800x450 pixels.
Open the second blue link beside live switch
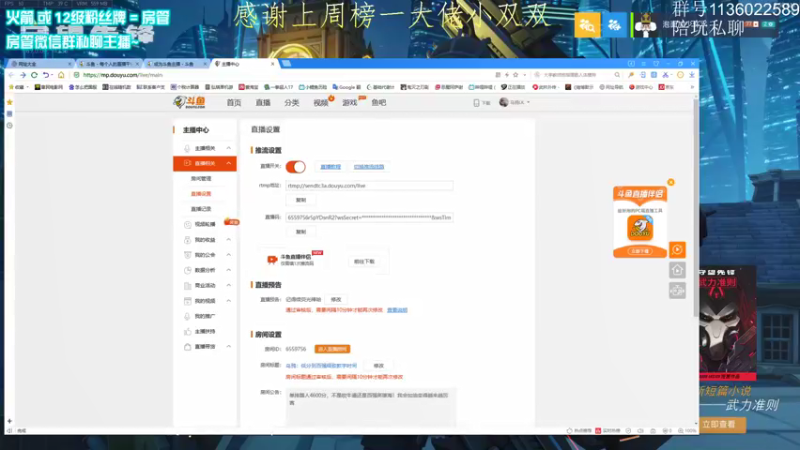click(368, 167)
